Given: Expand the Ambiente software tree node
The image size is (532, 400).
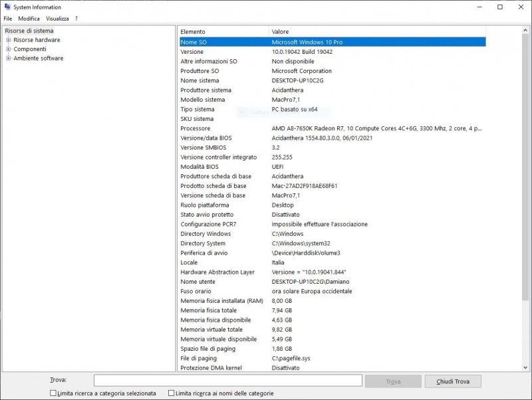Looking at the screenshot, I should [x=9, y=58].
